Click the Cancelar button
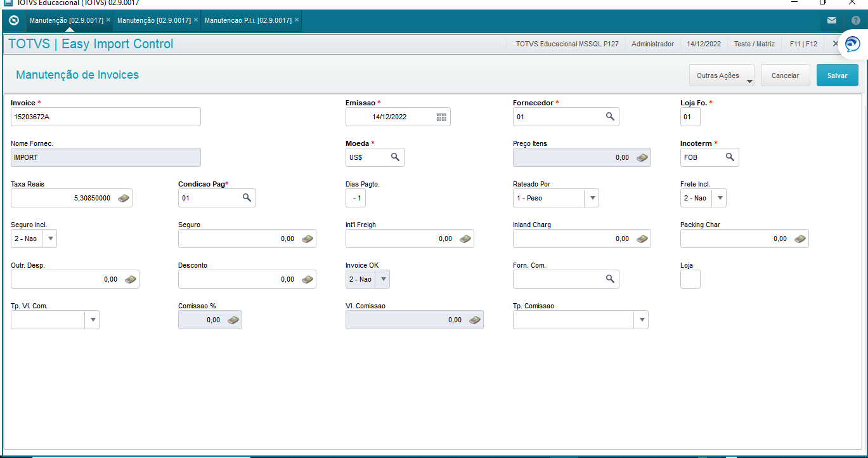 785,75
